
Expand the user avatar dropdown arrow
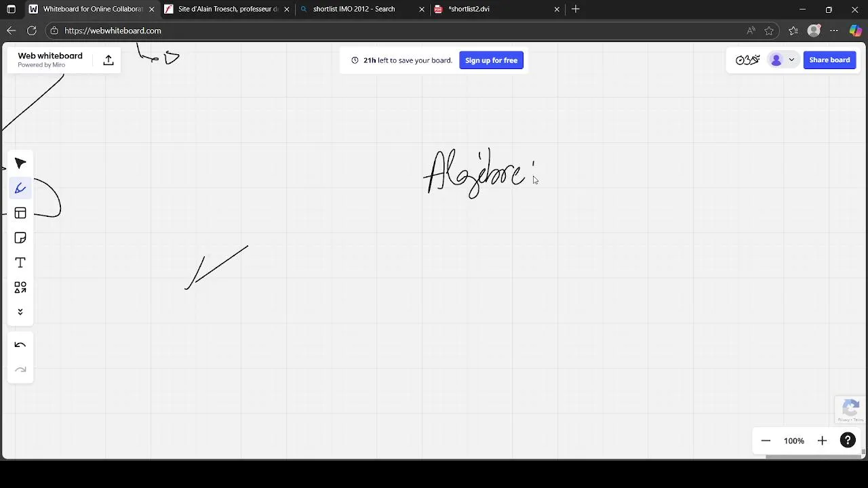[791, 60]
